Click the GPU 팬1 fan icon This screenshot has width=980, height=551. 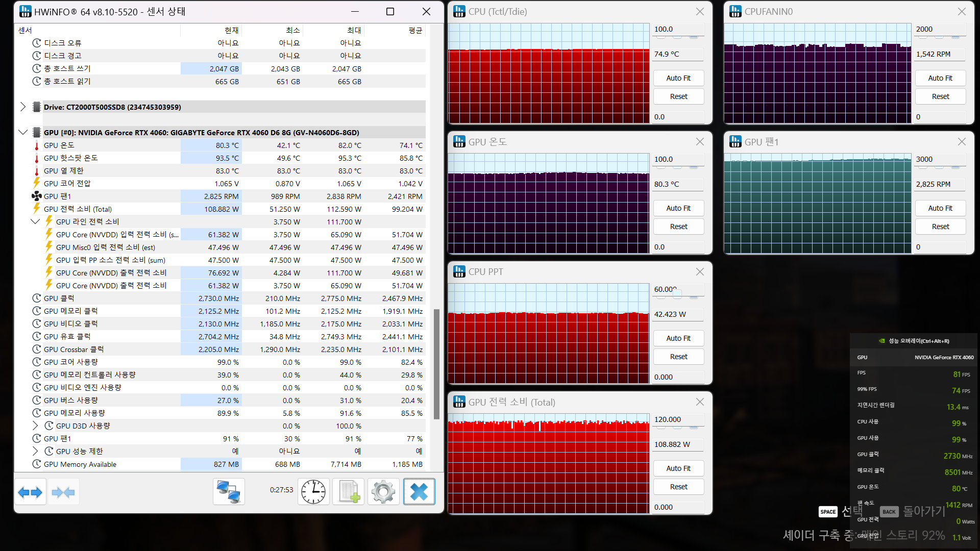click(x=37, y=196)
